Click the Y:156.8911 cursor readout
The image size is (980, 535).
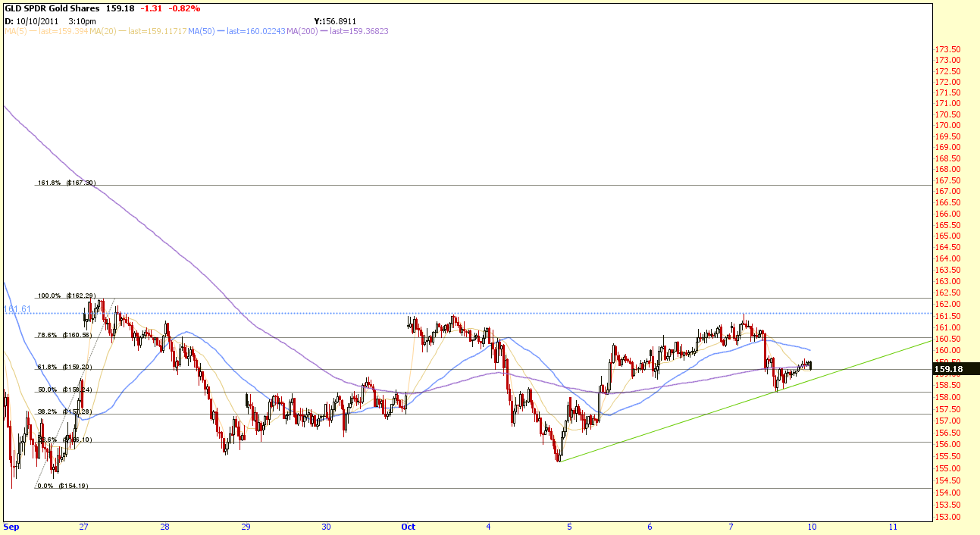point(335,21)
